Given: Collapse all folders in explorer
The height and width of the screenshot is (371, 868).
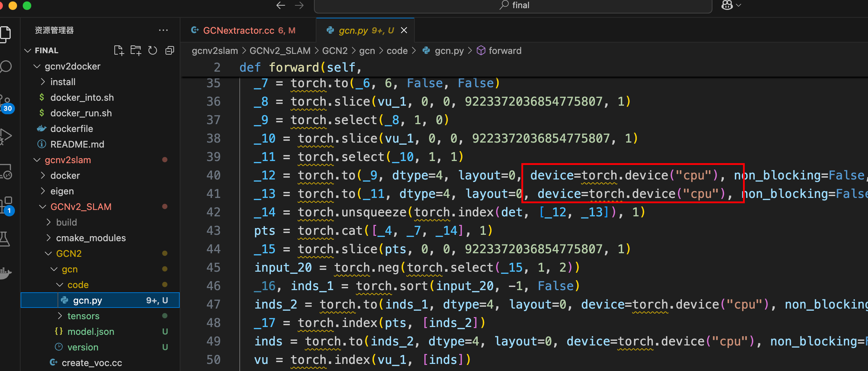Looking at the screenshot, I should [170, 51].
